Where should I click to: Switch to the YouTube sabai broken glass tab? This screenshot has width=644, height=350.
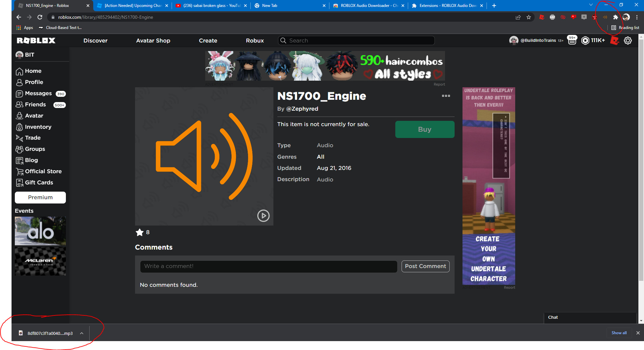point(211,6)
